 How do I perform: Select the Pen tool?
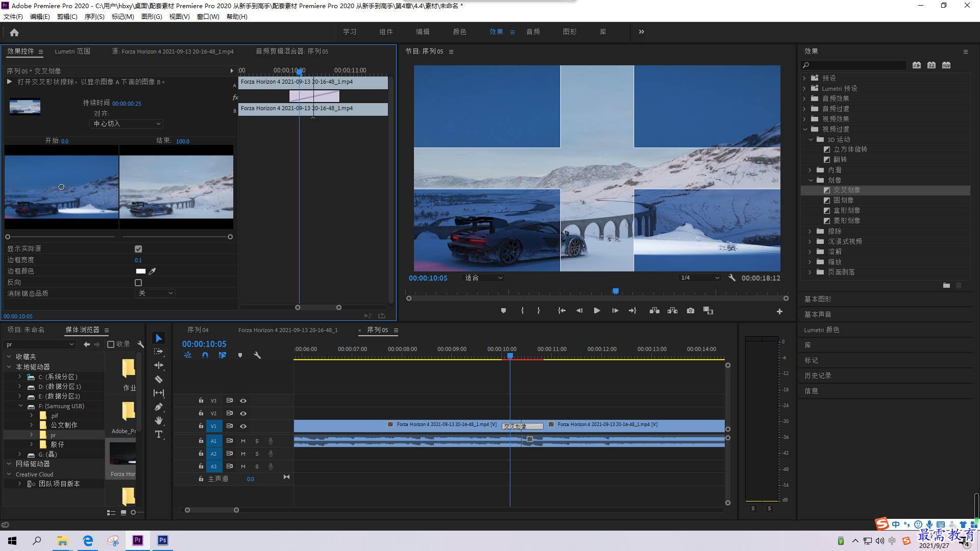[x=159, y=407]
